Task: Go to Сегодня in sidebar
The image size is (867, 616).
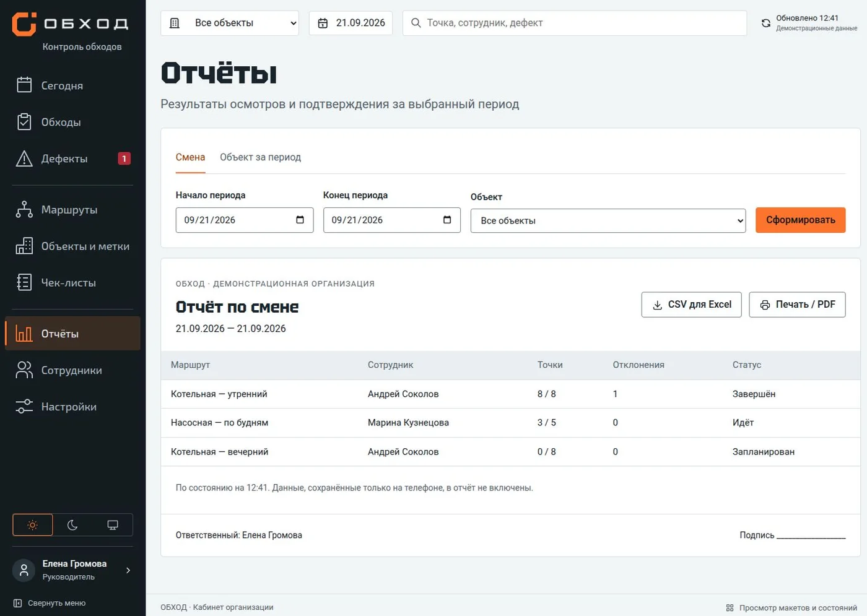Action: tap(72, 85)
